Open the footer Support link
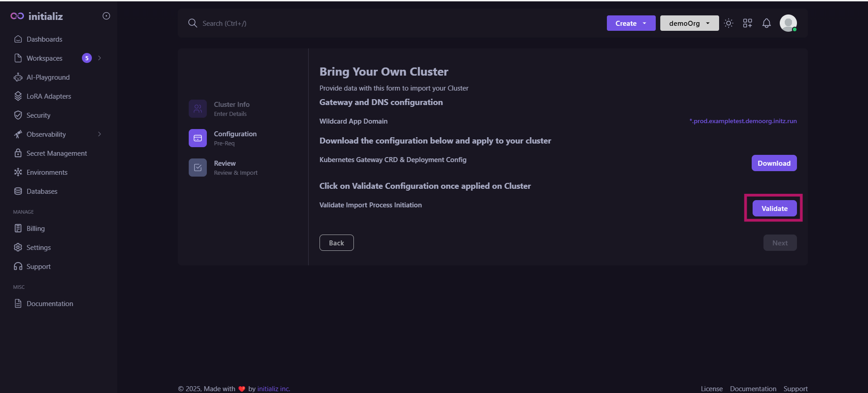Screen dimensions: 868x393 point(796,389)
